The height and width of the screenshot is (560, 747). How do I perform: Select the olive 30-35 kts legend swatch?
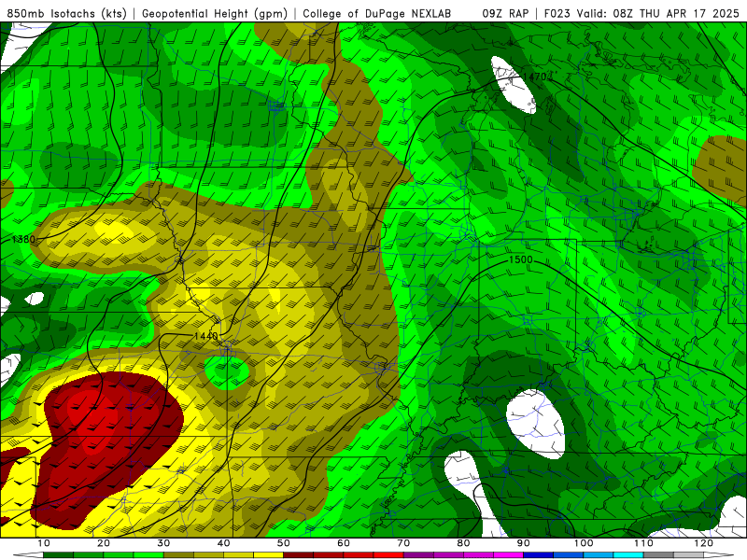(178, 555)
